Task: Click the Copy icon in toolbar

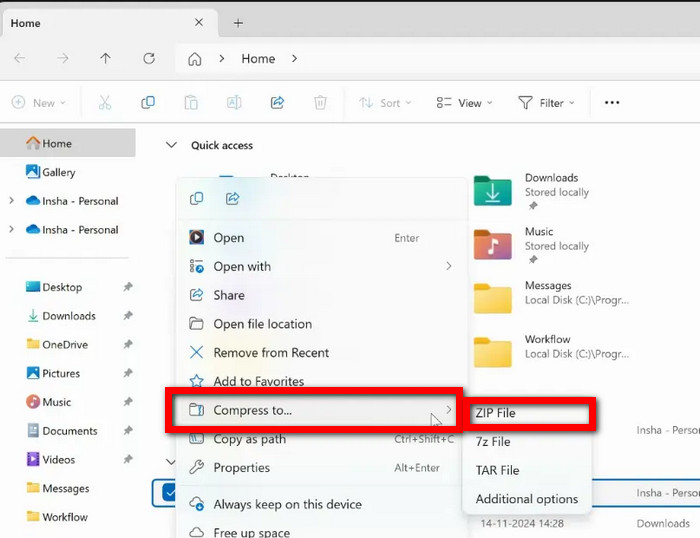Action: tap(148, 103)
